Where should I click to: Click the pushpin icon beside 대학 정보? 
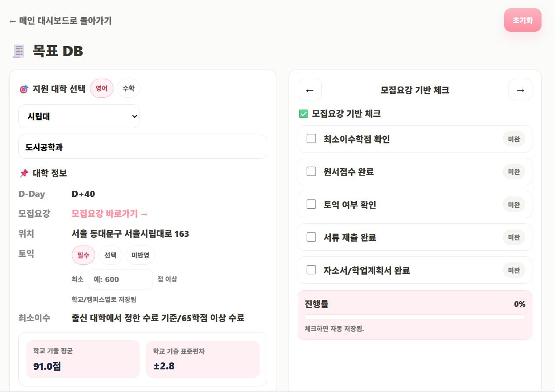point(24,173)
